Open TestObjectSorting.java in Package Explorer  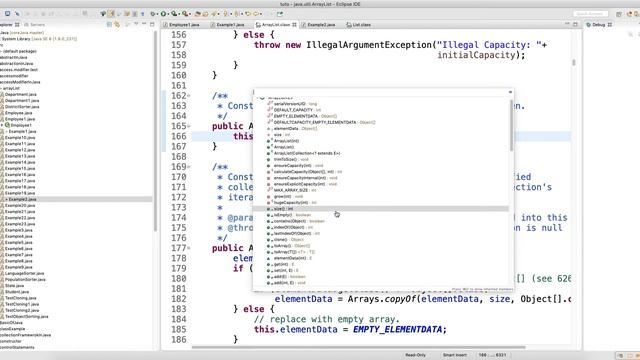tap(27, 316)
